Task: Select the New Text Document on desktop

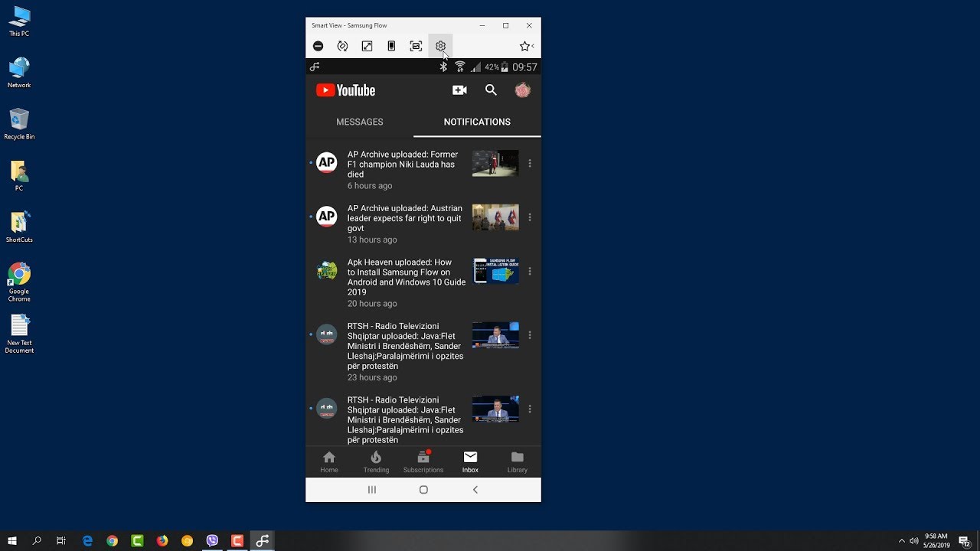Action: point(19,334)
